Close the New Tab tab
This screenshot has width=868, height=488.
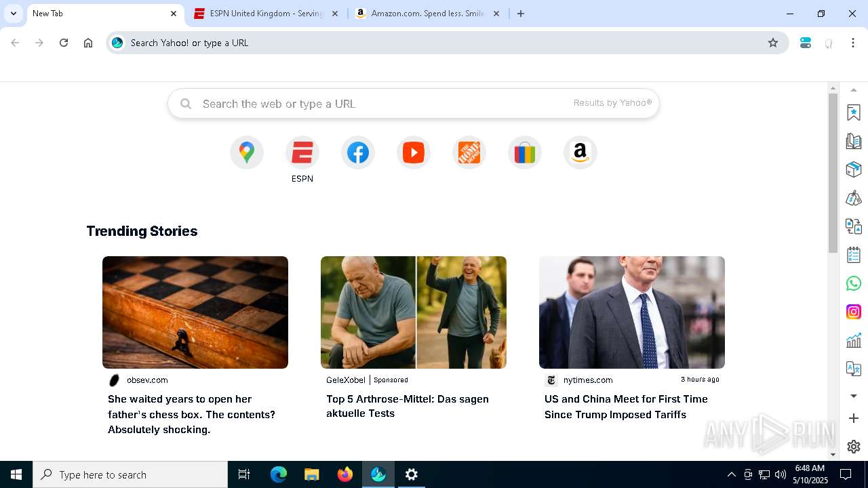pos(174,14)
